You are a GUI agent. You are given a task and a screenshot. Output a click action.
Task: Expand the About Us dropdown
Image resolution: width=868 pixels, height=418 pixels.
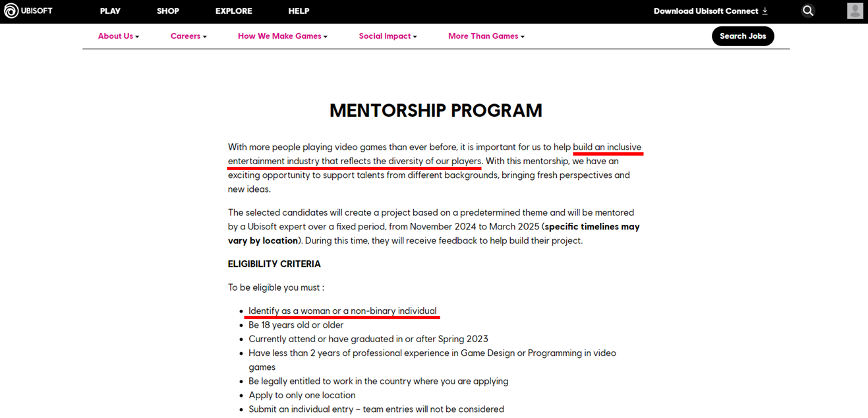(119, 36)
